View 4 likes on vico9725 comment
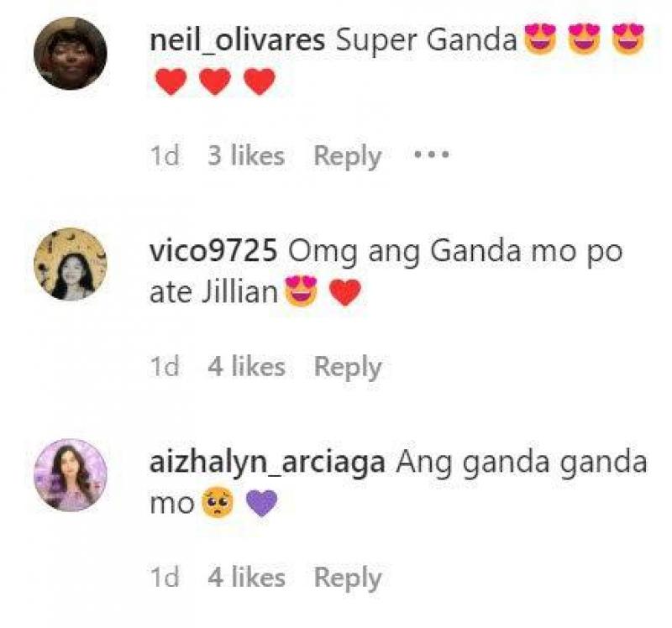 click(x=246, y=366)
